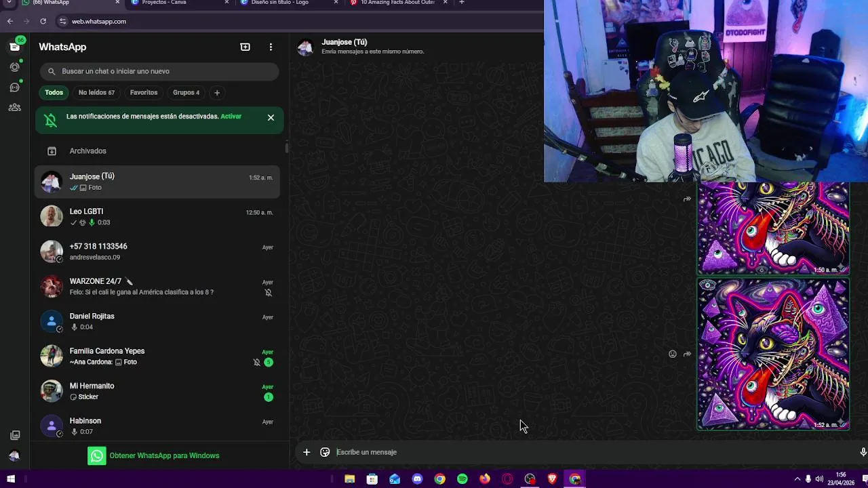
Task: Select the Grupos 4 filter tab
Action: [x=186, y=92]
